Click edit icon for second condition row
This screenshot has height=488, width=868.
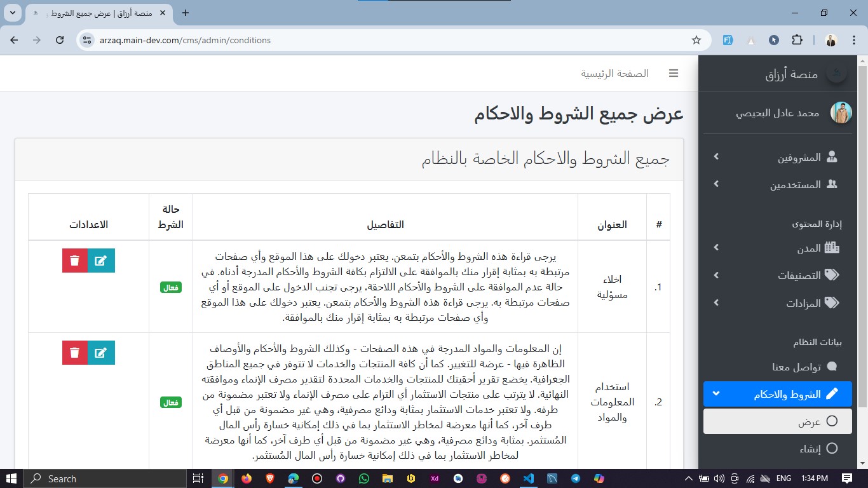click(101, 353)
